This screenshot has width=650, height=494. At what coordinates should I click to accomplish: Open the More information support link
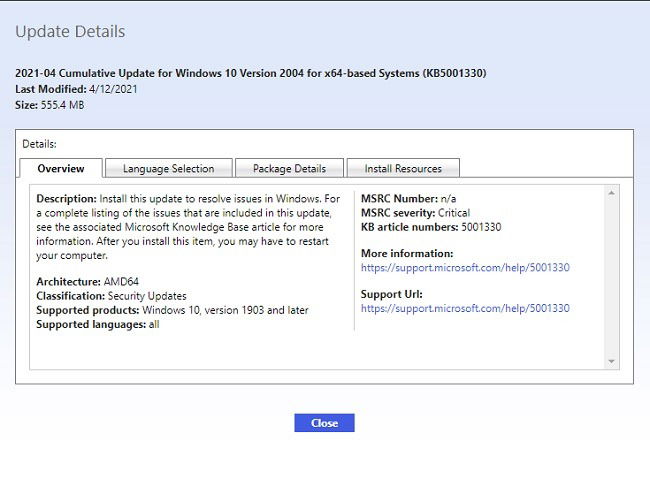(465, 267)
